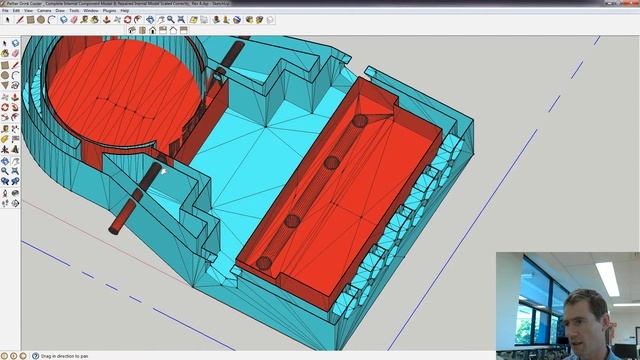Toggle the Terrain display icon
Viewport: 640px width, 360px height.
tap(204, 20)
